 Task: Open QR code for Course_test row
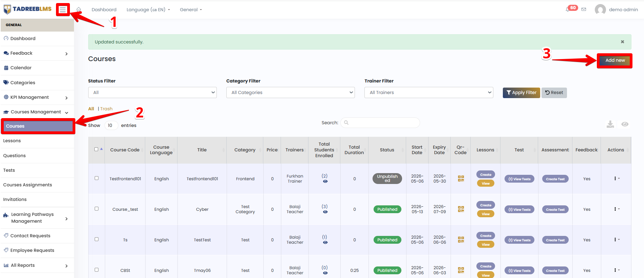[x=461, y=209]
